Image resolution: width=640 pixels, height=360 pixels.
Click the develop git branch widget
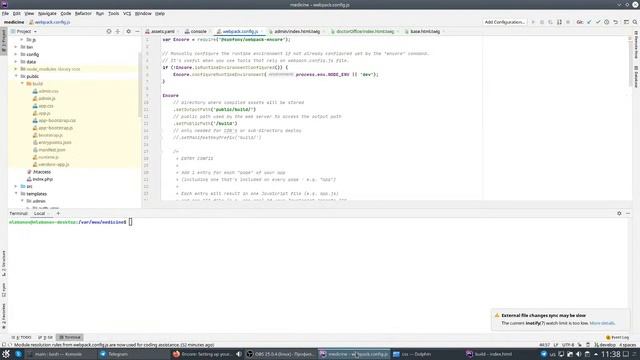coord(605,345)
